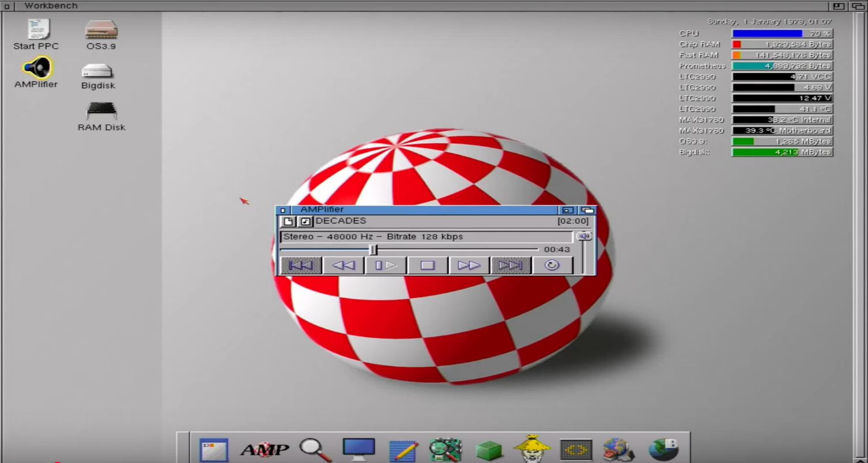Click the music note icon in AMPlifier
Image resolution: width=868 pixels, height=463 pixels.
coord(306,221)
